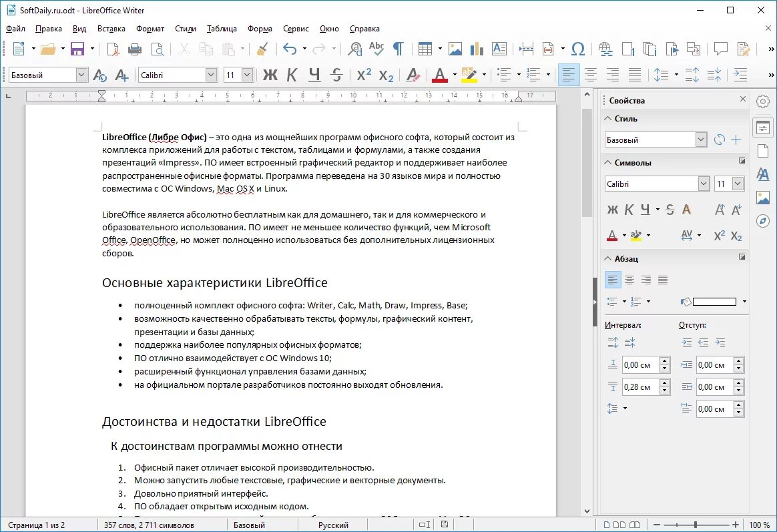Screen dimensions: 777x532
Task: Open the Таблица menu
Action: point(222,29)
